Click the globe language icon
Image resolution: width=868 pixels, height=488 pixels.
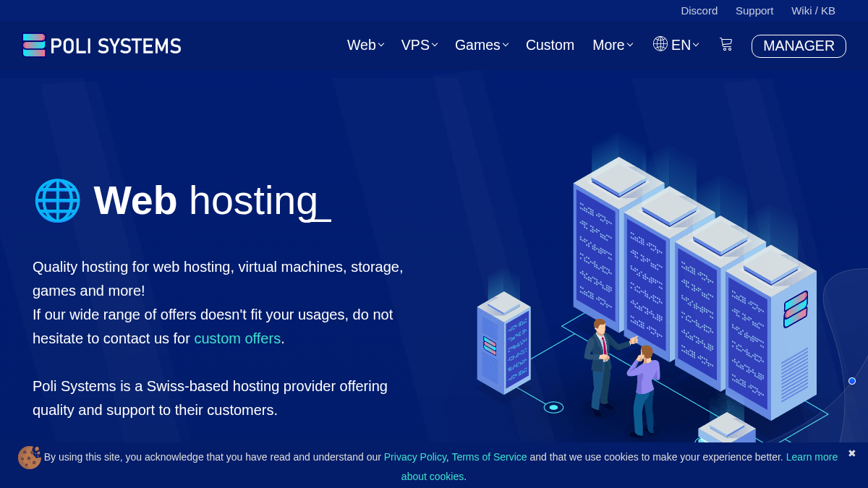click(660, 44)
